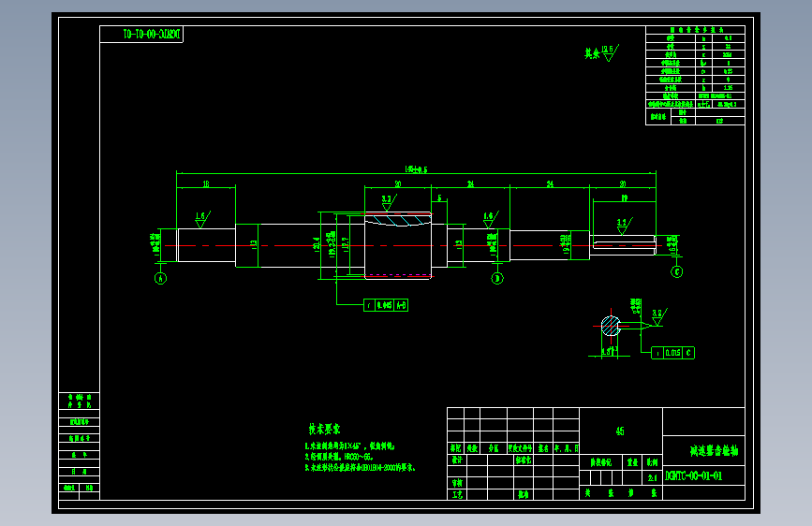This screenshot has width=812, height=526.
Task: Select the 3.2 roughness symbol above the keyway
Action: point(624,226)
